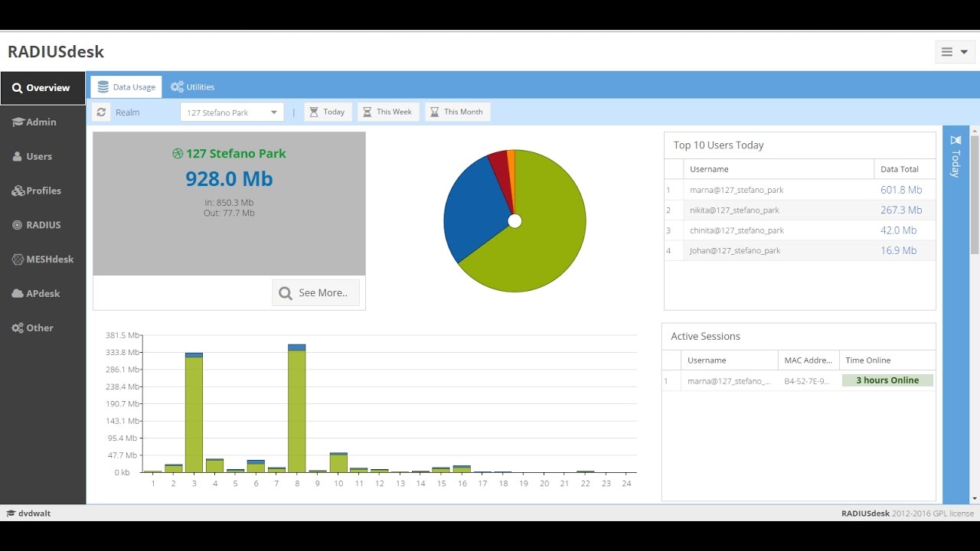Click the dvdwalt user in status bar

click(x=28, y=514)
